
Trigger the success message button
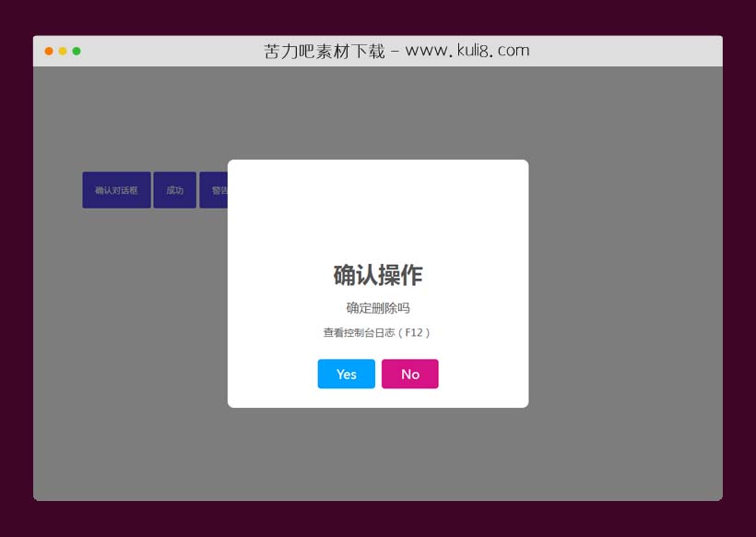(x=174, y=190)
